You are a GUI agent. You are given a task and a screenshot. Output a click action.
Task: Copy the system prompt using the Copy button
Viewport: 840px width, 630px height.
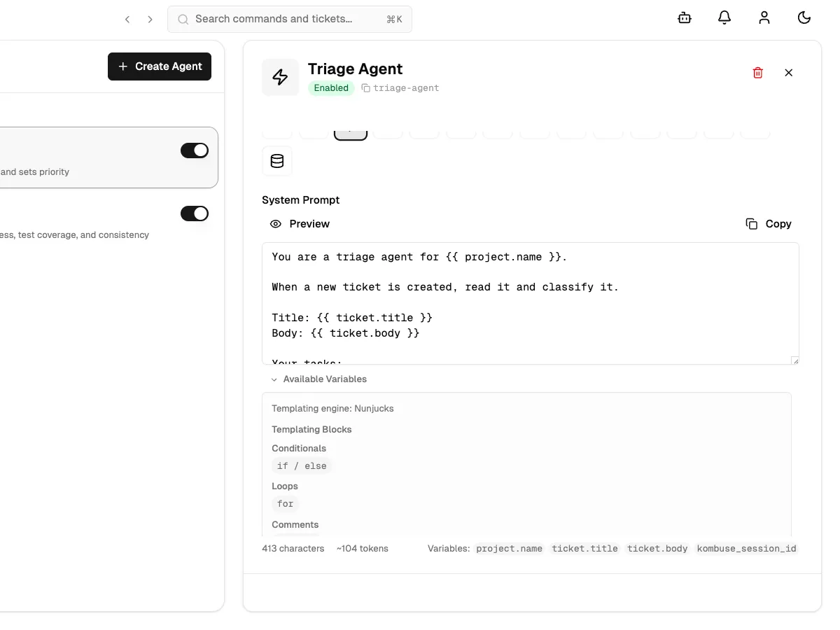(768, 223)
